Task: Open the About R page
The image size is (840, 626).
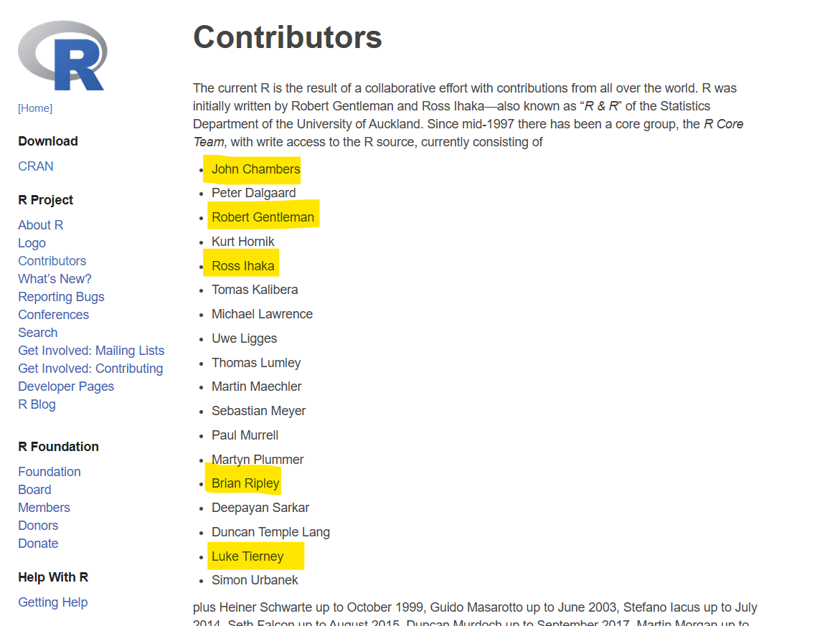Action: [x=41, y=225]
